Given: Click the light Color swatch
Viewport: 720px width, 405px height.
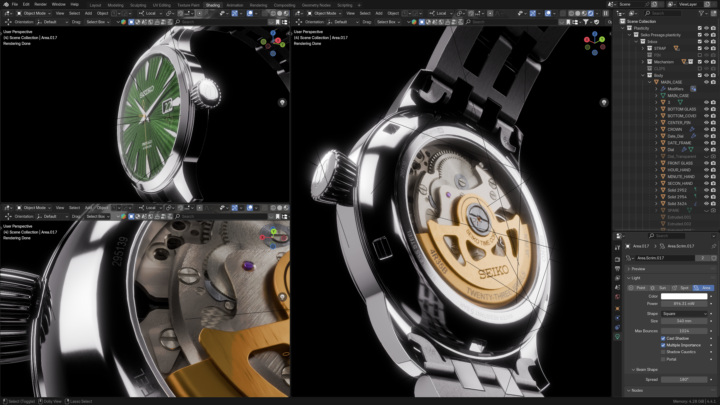Looking at the screenshot, I should click(x=684, y=296).
